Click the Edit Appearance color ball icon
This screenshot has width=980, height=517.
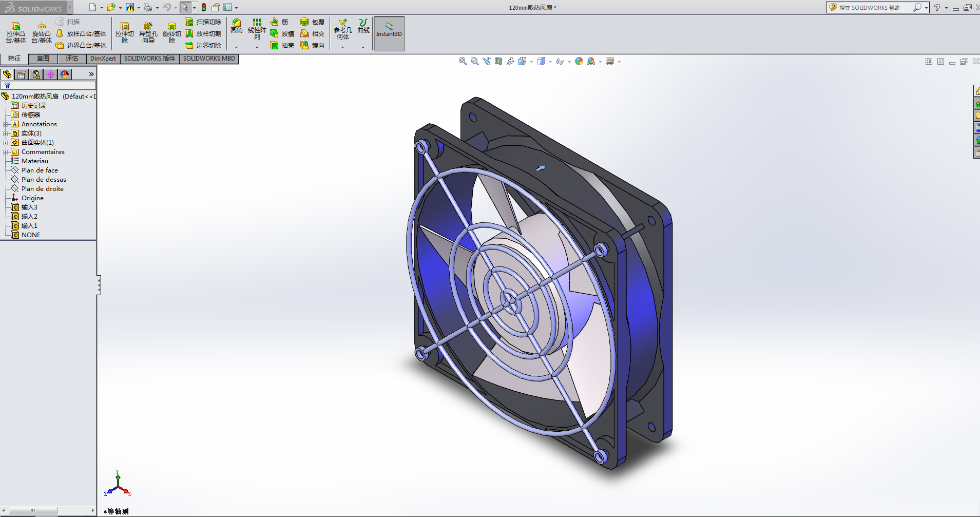(579, 62)
